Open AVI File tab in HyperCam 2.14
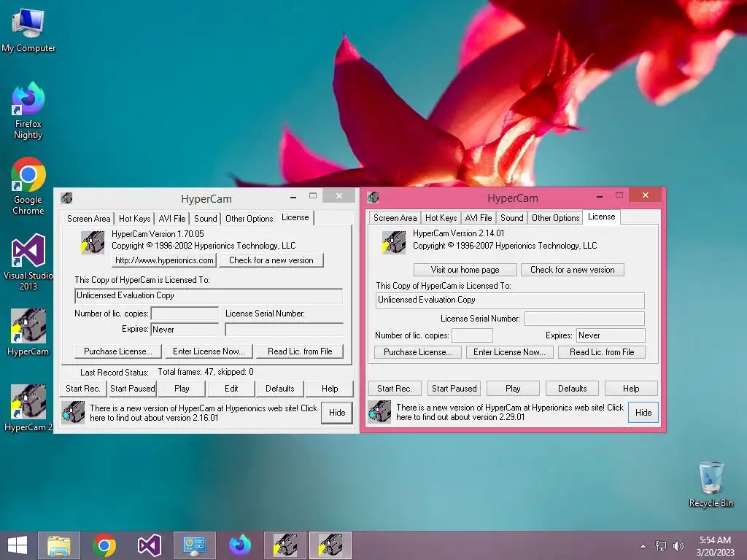 479,217
